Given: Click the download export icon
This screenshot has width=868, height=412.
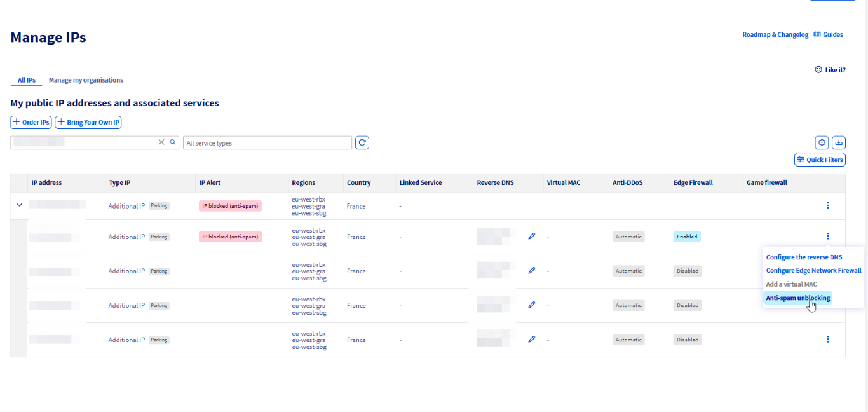Looking at the screenshot, I should point(839,142).
